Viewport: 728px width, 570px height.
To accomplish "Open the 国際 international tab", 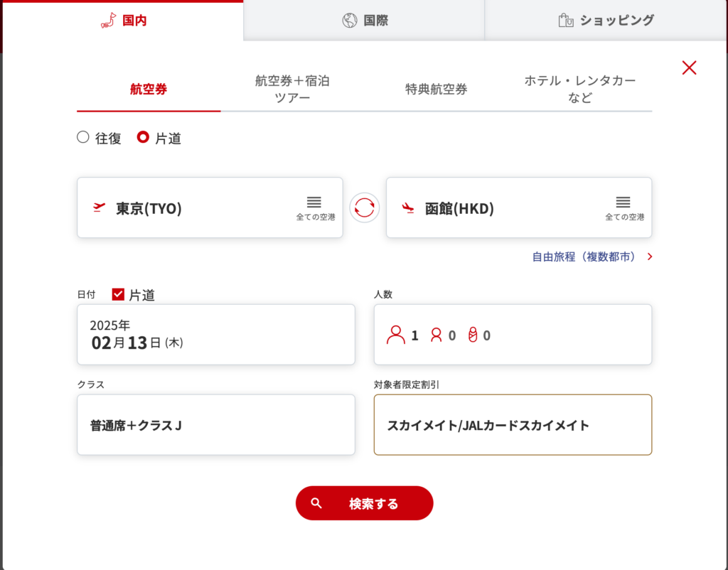I will click(364, 21).
